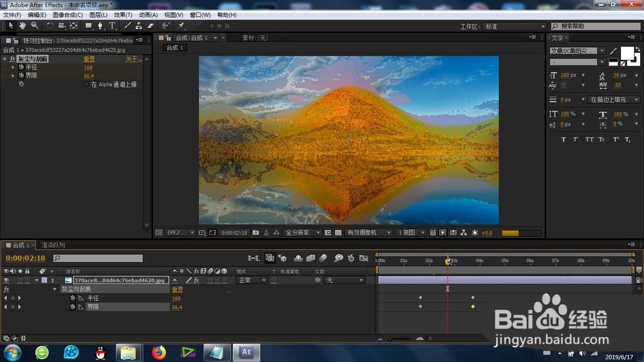Click the 关于 link beside the effect
The width and height of the screenshot is (644, 362).
(x=133, y=59)
